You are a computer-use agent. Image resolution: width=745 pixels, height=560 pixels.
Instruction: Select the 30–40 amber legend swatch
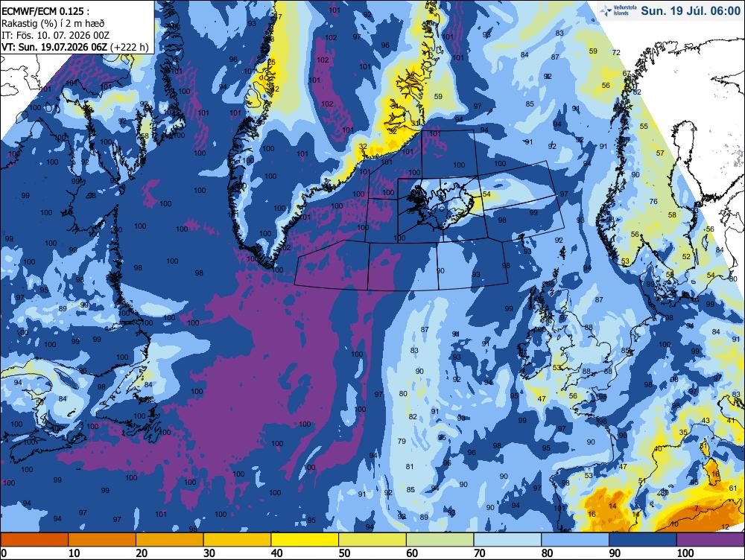point(237,540)
